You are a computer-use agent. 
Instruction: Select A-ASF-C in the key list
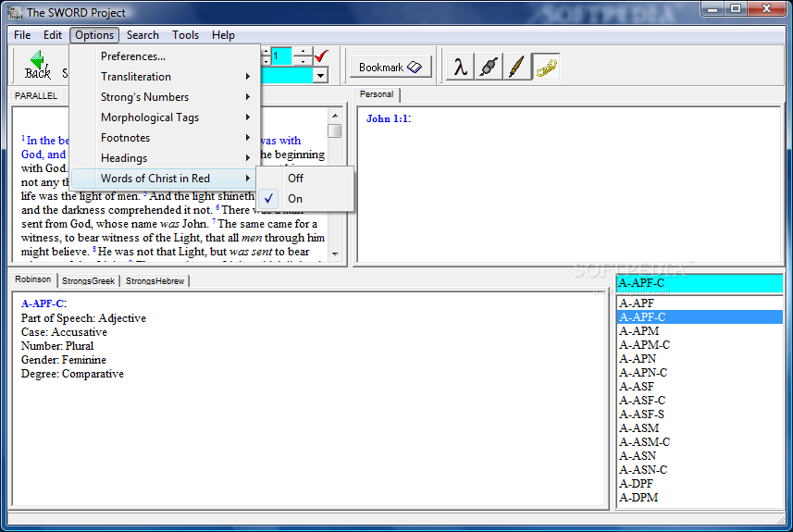click(x=700, y=401)
